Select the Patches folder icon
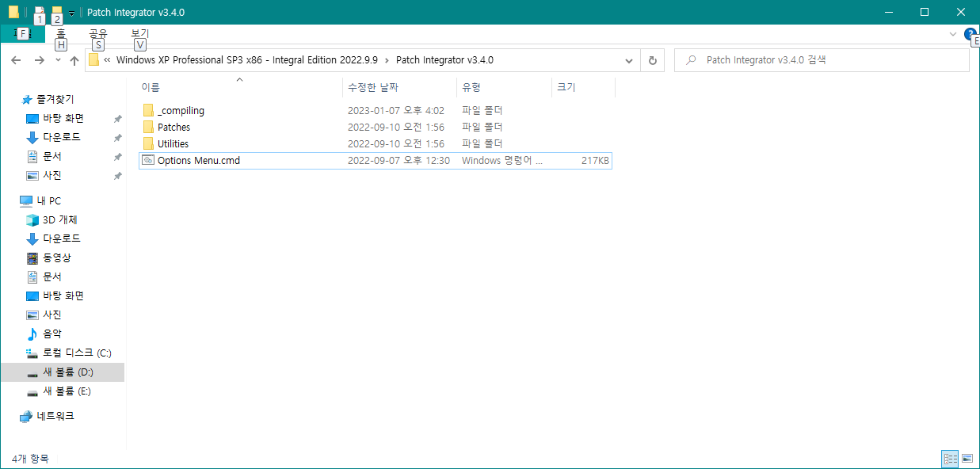This screenshot has width=980, height=469. pyautogui.click(x=148, y=127)
